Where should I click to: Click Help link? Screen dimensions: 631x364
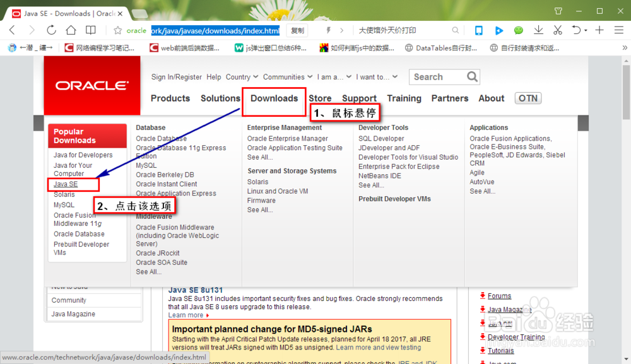[x=214, y=77]
